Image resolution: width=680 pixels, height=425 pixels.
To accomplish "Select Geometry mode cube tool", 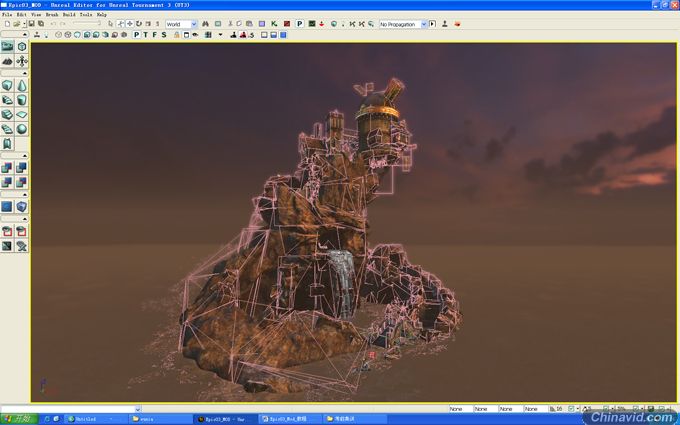I will [x=22, y=46].
